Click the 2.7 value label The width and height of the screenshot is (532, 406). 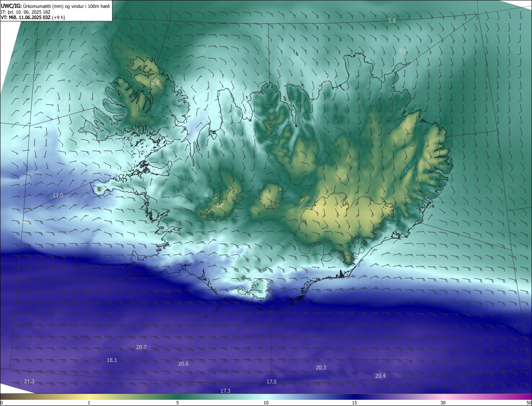pos(220,205)
